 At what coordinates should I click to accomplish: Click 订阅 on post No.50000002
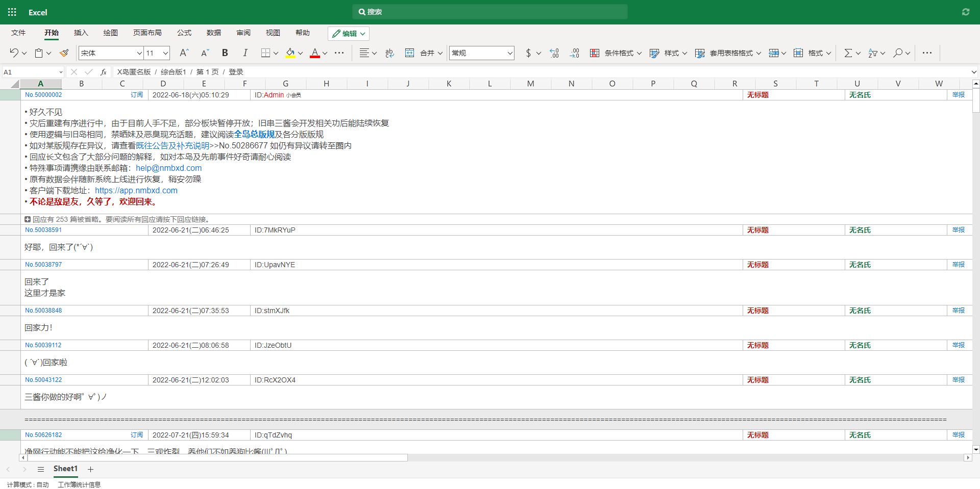pyautogui.click(x=137, y=95)
